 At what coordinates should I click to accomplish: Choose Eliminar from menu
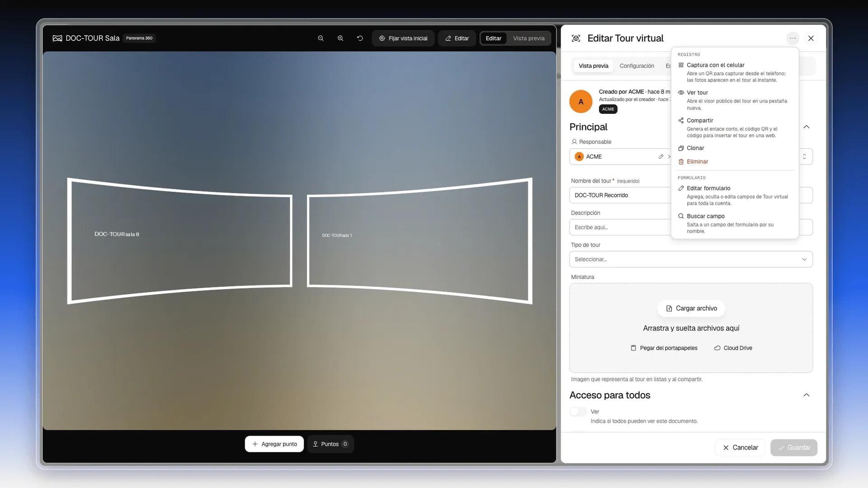coord(735,162)
